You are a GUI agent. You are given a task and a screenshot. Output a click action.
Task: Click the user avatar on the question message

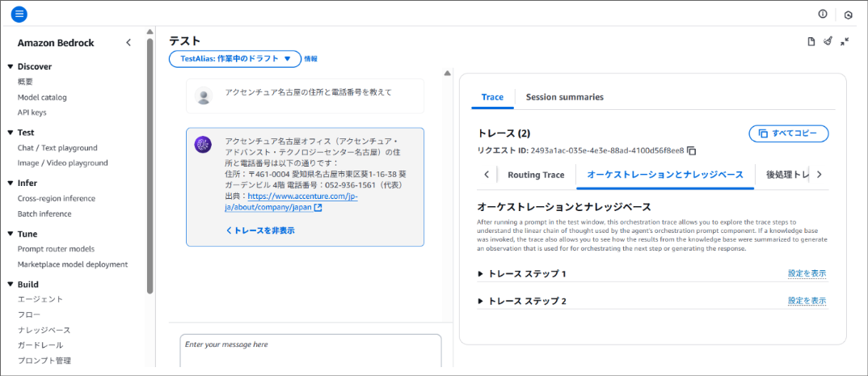tap(204, 95)
